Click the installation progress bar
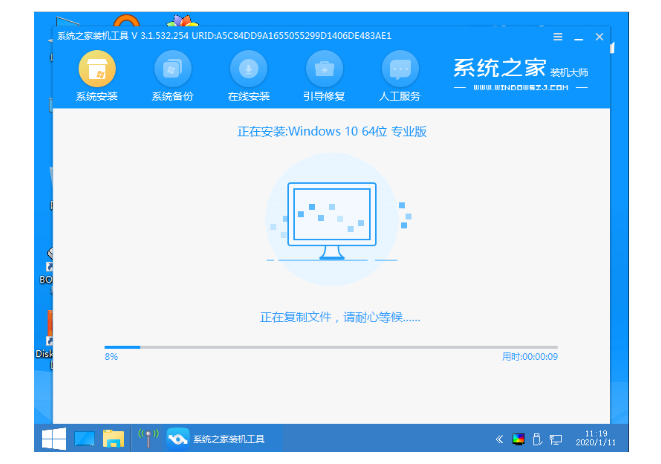Screen dimensions: 661x464 331,347
